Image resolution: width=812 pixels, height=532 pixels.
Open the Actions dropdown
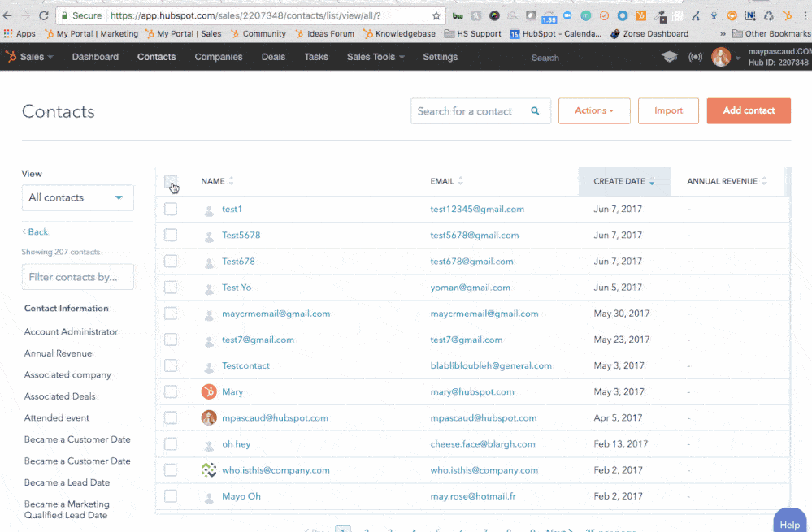pyautogui.click(x=594, y=110)
